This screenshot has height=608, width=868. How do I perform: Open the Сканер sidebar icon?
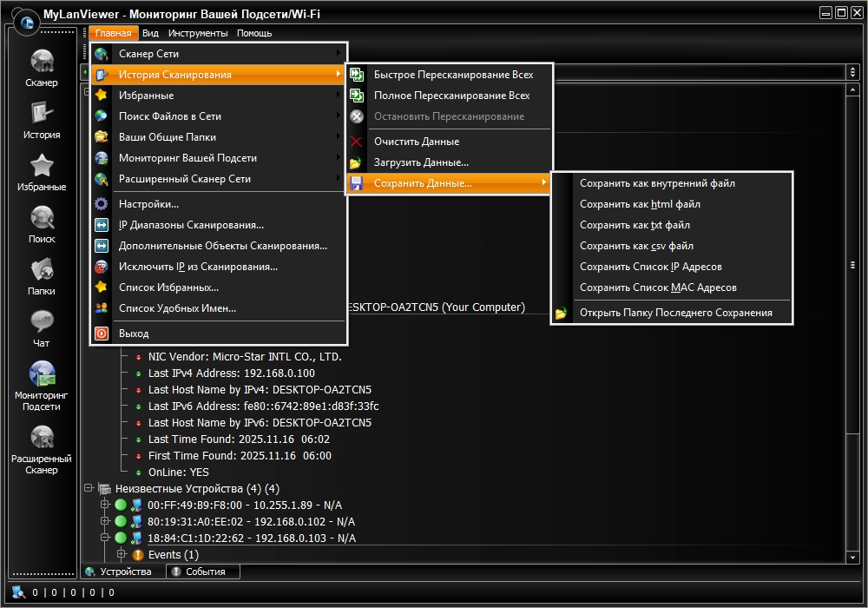[42, 61]
